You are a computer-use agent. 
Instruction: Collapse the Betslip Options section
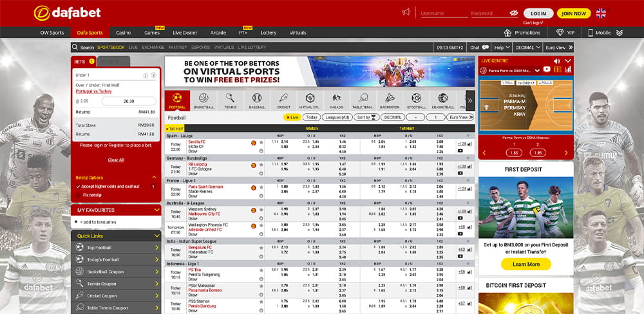[x=154, y=178]
